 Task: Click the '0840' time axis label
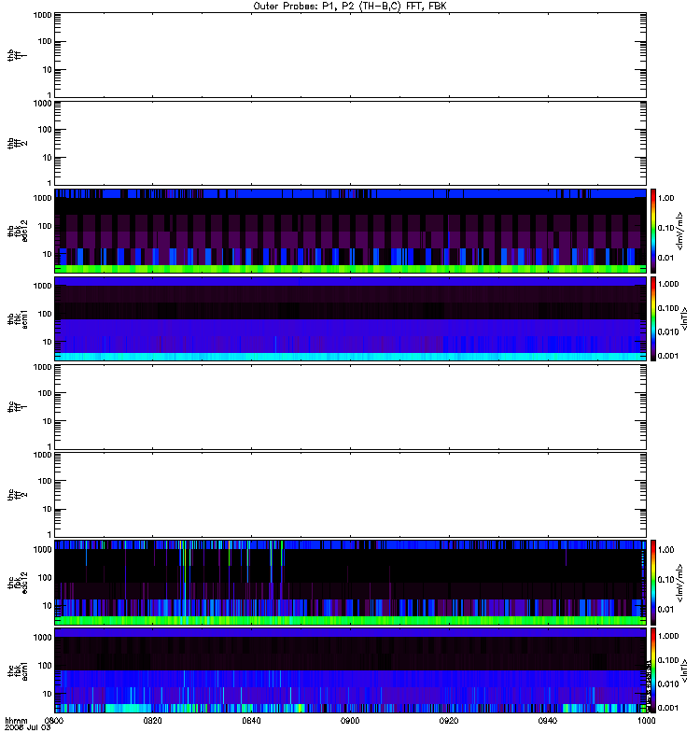[x=251, y=721]
